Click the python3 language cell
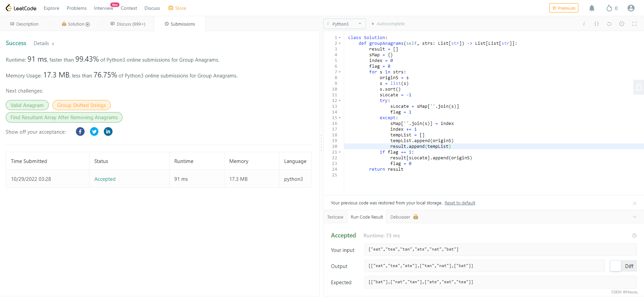 (x=295, y=179)
